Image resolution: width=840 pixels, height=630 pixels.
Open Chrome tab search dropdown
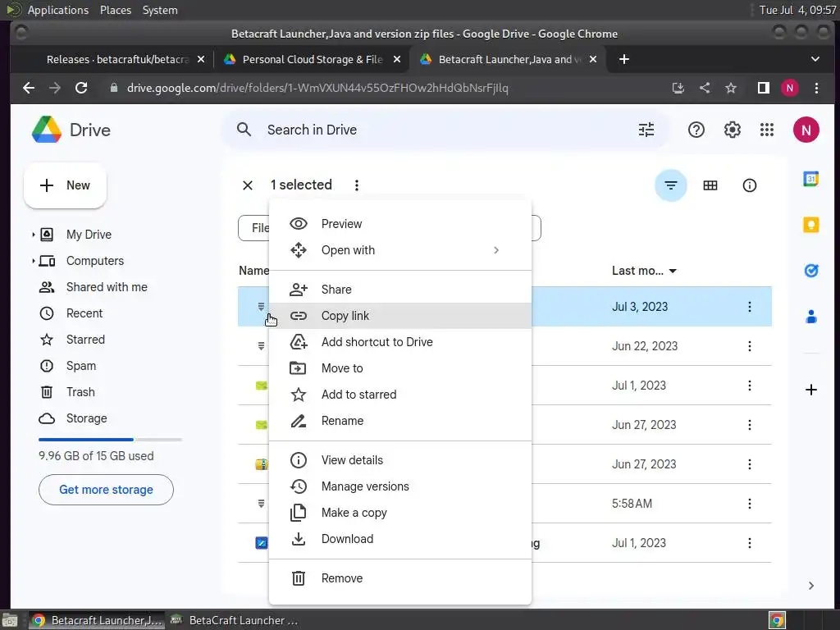pyautogui.click(x=815, y=59)
